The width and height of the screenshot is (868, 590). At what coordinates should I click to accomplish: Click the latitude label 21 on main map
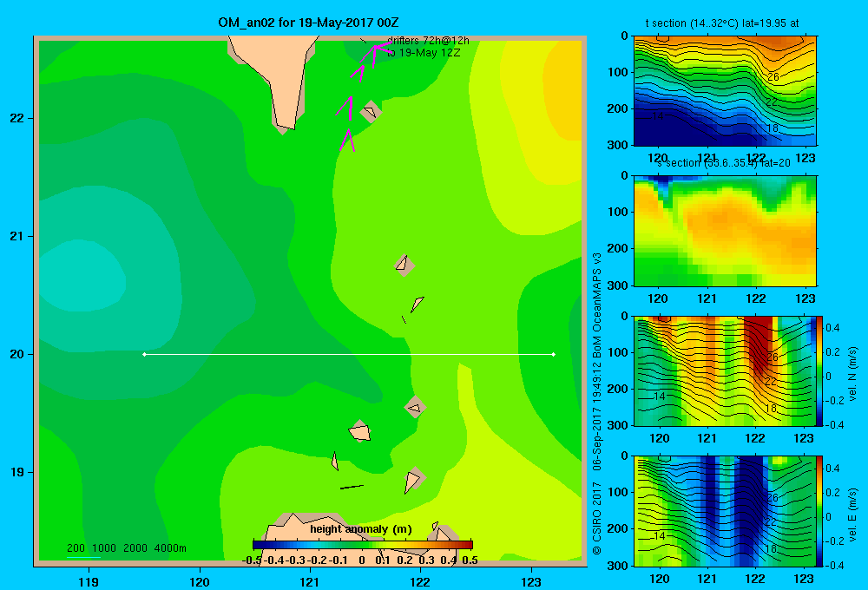(17, 236)
